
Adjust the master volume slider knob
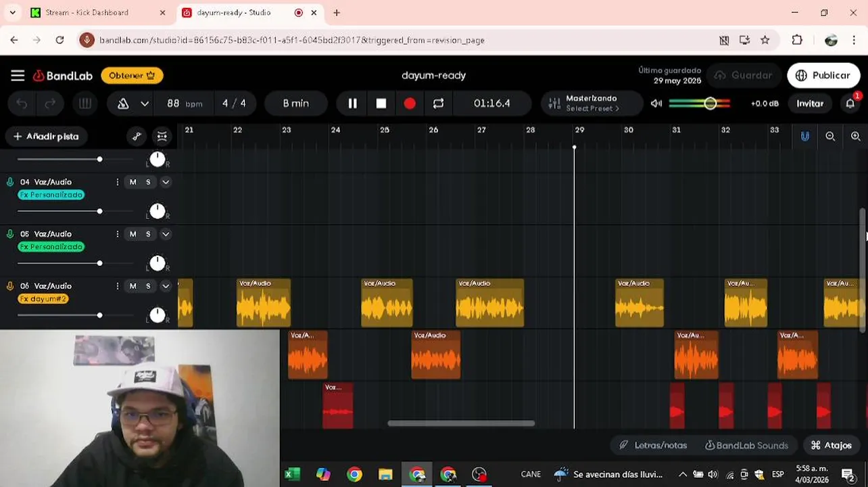710,103
